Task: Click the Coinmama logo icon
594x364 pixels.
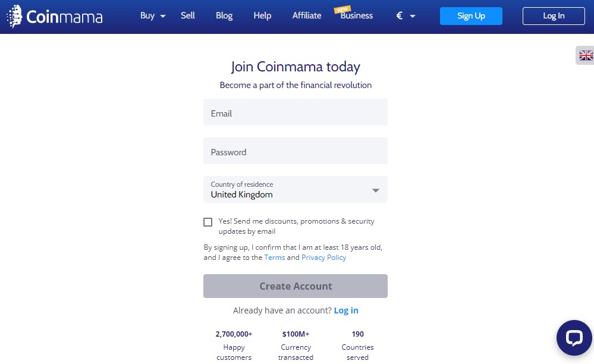Action: pyautogui.click(x=14, y=16)
